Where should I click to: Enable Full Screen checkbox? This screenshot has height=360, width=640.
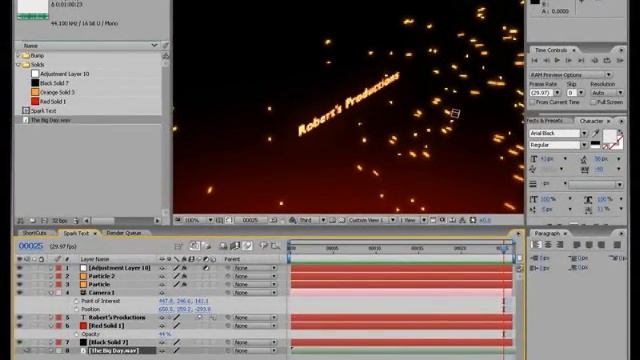coord(593,102)
